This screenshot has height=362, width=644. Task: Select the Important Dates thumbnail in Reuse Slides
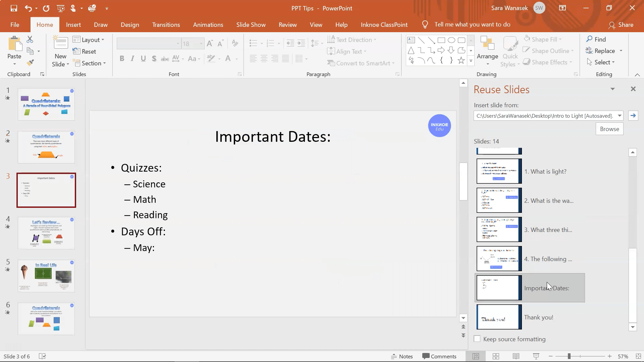tap(498, 287)
